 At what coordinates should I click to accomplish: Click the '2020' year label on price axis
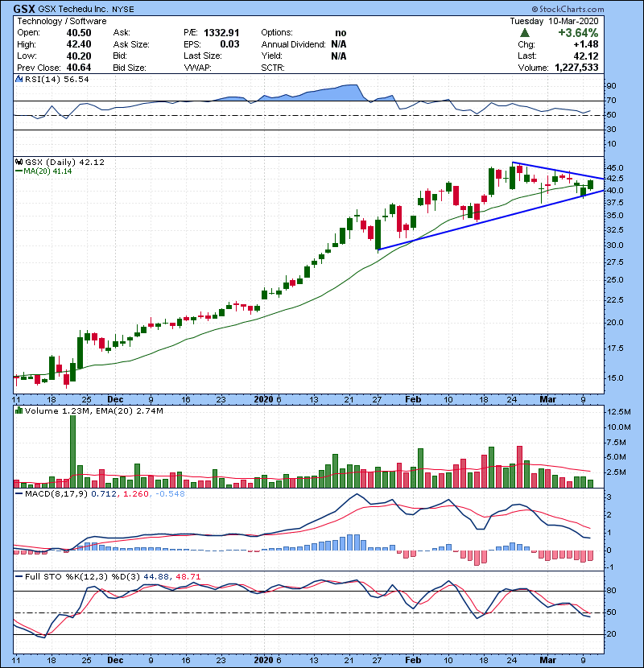point(263,400)
